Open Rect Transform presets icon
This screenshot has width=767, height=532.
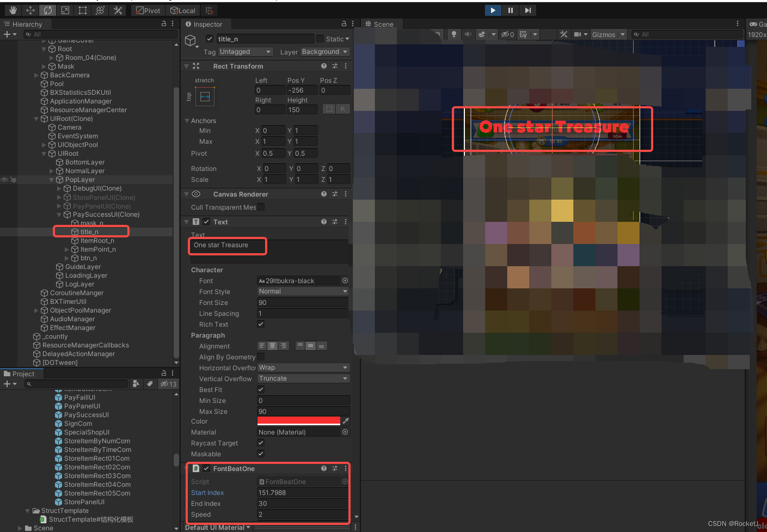335,66
